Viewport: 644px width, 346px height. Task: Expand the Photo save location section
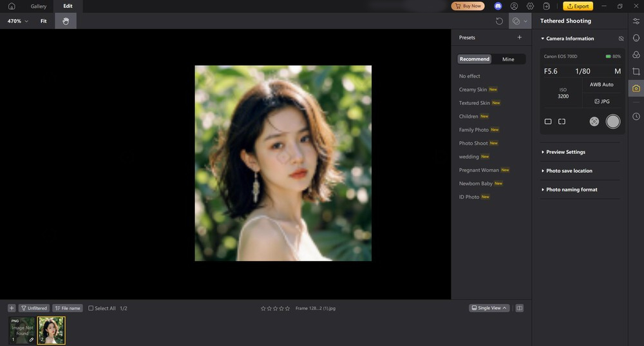(569, 171)
